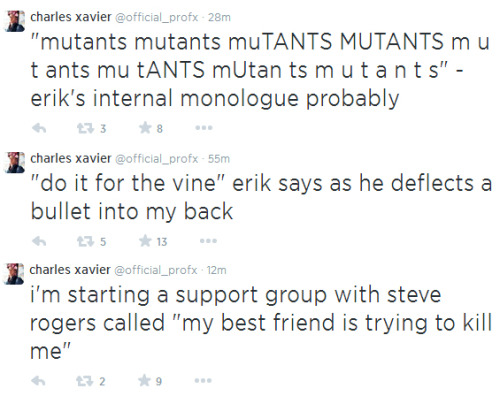Open the 28m timestamp of first tweet

[219, 17]
